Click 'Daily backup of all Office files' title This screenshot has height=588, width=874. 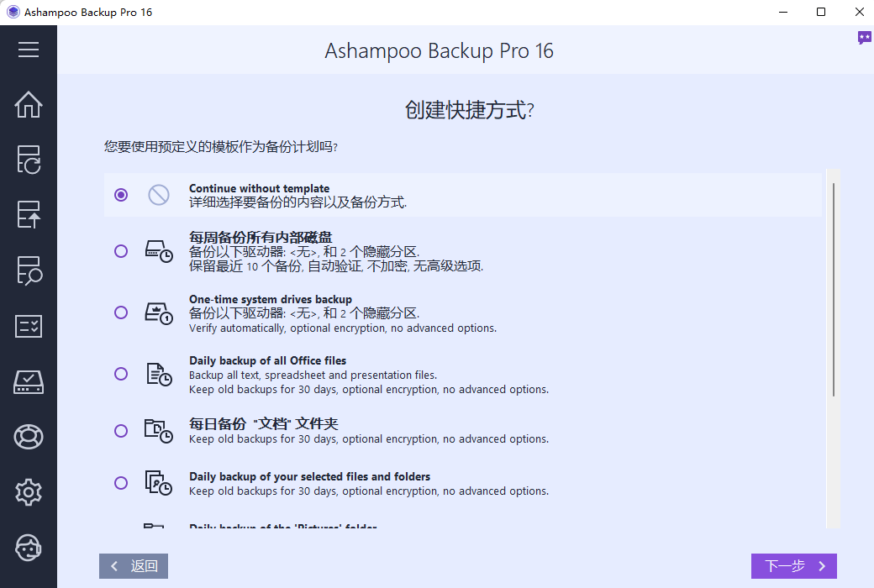pos(267,360)
